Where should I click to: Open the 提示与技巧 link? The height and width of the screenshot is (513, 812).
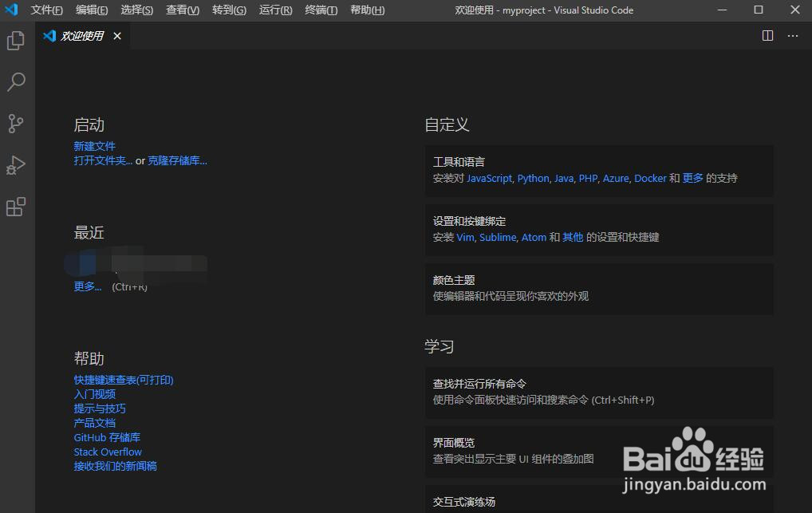[x=100, y=408]
